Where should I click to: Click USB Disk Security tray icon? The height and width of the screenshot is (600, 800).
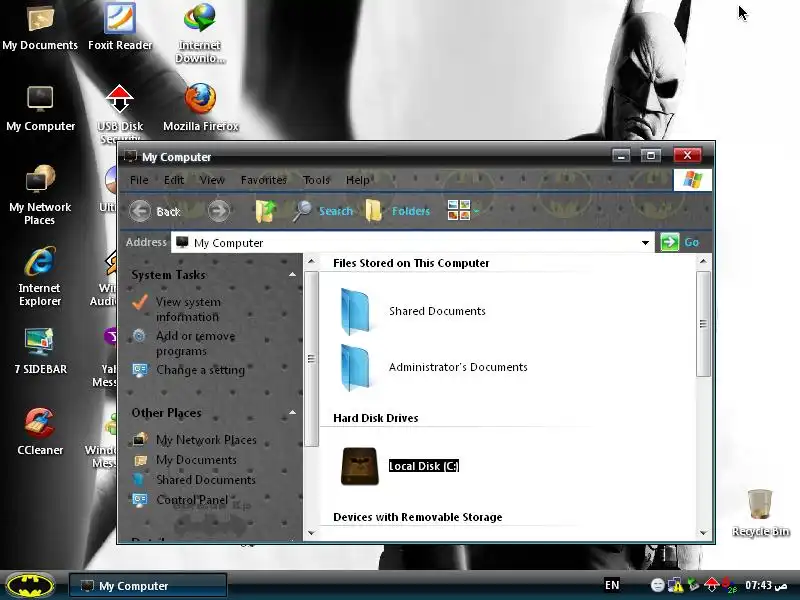711,585
